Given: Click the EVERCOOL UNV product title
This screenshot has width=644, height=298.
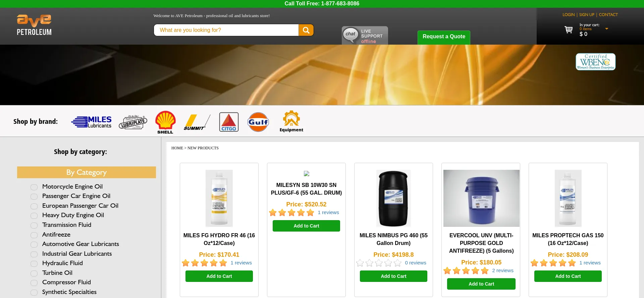Looking at the screenshot, I should 481,243.
